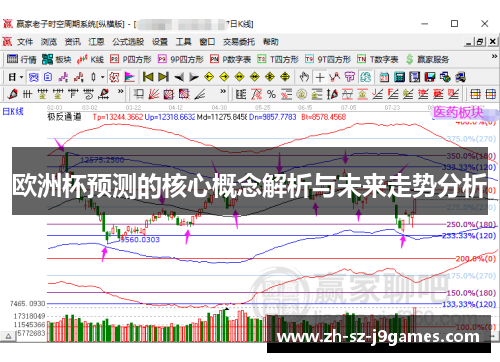Open the 浏览 menu
Viewport: 500px width, 362px height.
coord(49,42)
